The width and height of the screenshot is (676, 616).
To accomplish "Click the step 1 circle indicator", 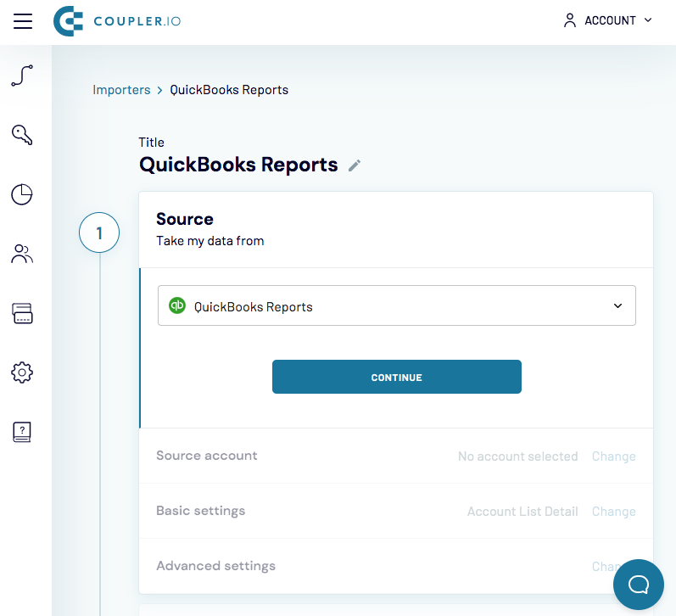I will tap(99, 232).
